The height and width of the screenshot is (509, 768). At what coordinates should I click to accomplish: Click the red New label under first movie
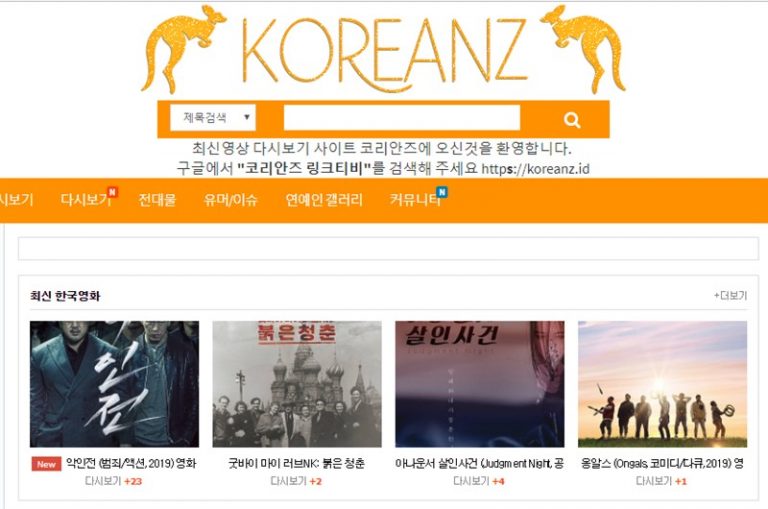(x=47, y=464)
